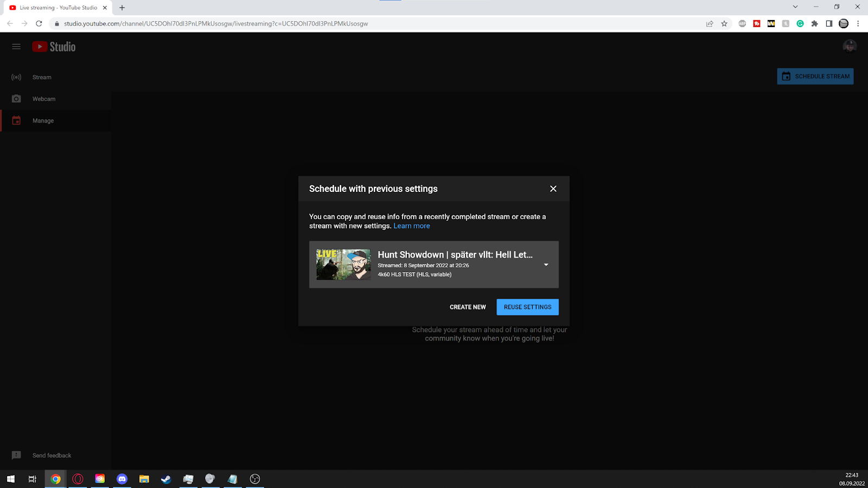This screenshot has width=868, height=488.
Task: Open the channel account avatar menu
Action: 850,47
